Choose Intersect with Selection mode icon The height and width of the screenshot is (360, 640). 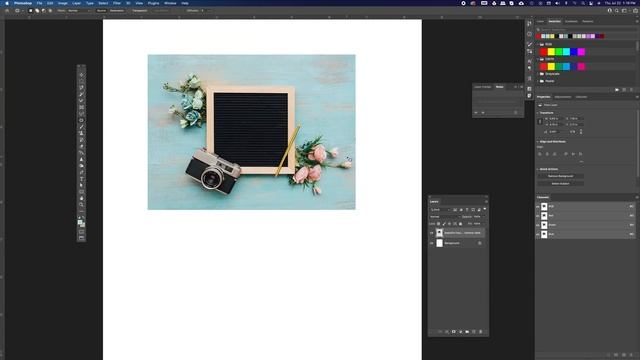50,11
